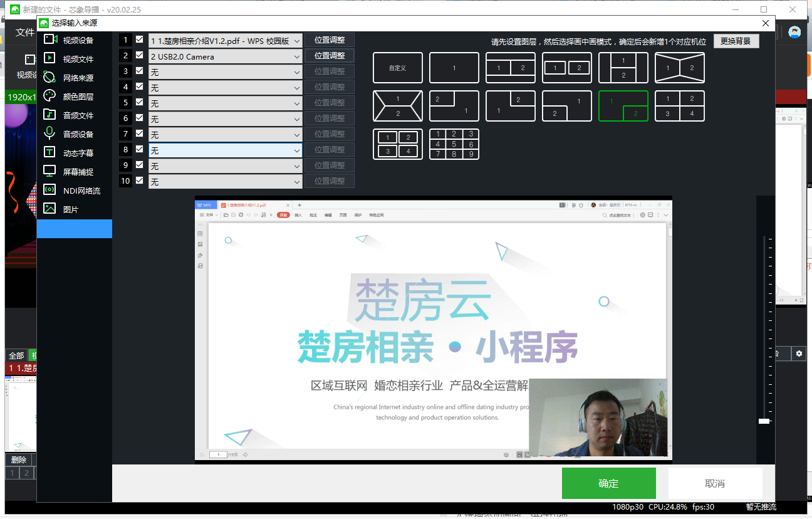This screenshot has width=812, height=519.
Task: Select the 视频设备 video device source
Action: [x=75, y=40]
